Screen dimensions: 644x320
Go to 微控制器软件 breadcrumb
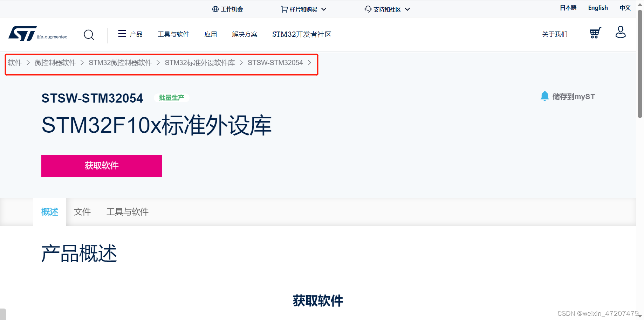click(55, 63)
